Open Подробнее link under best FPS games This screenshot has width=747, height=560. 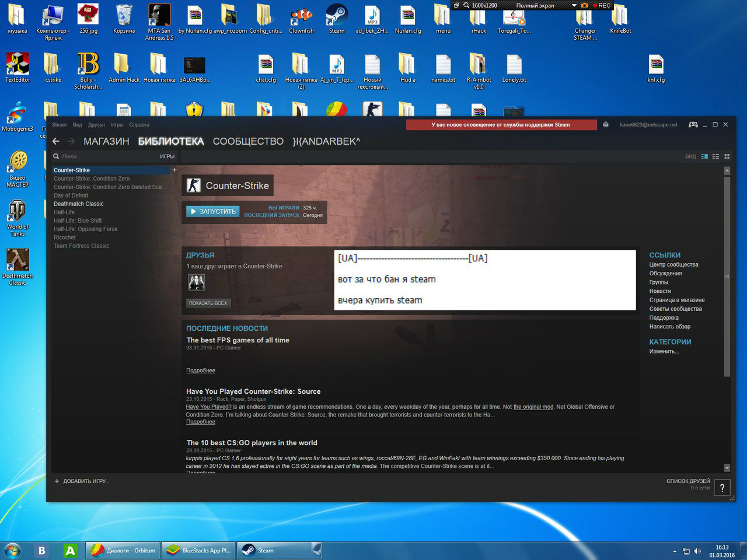pos(201,370)
